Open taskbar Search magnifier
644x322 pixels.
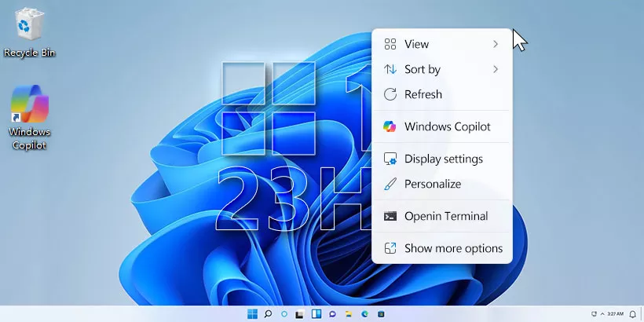point(268,314)
